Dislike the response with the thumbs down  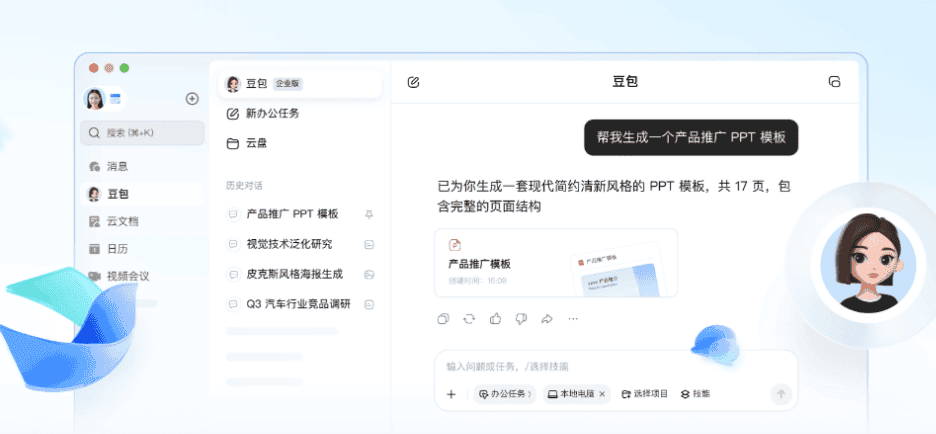[x=521, y=319]
